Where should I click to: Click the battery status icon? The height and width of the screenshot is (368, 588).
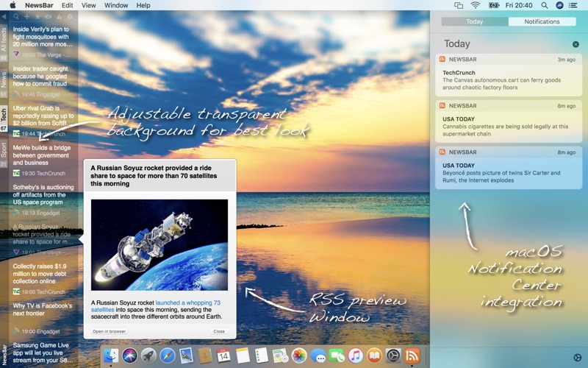coord(493,5)
